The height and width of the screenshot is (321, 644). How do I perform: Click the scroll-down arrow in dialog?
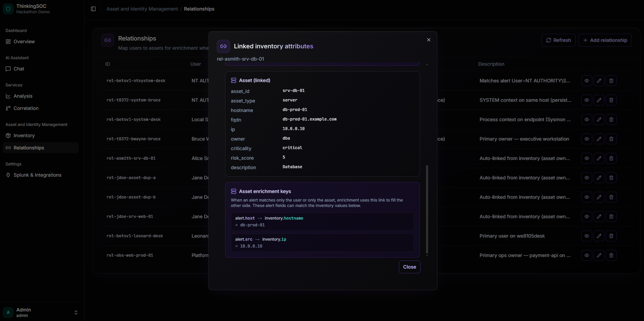(427, 255)
